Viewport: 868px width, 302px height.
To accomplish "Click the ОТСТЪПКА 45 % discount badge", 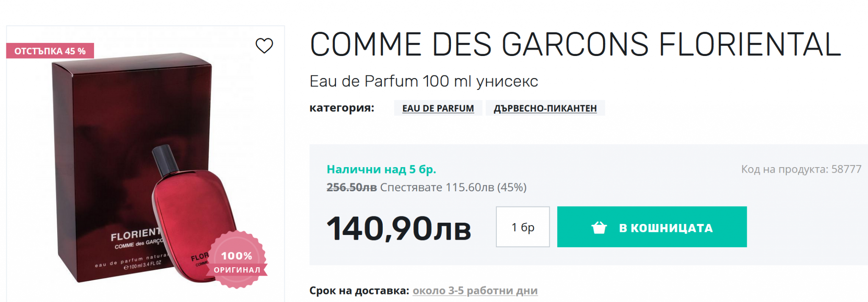I will tap(50, 51).
